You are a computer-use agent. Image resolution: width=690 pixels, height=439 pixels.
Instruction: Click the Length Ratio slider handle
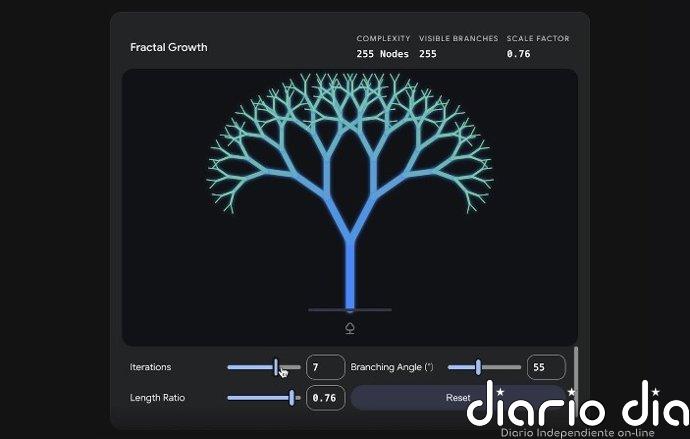[x=291, y=397]
